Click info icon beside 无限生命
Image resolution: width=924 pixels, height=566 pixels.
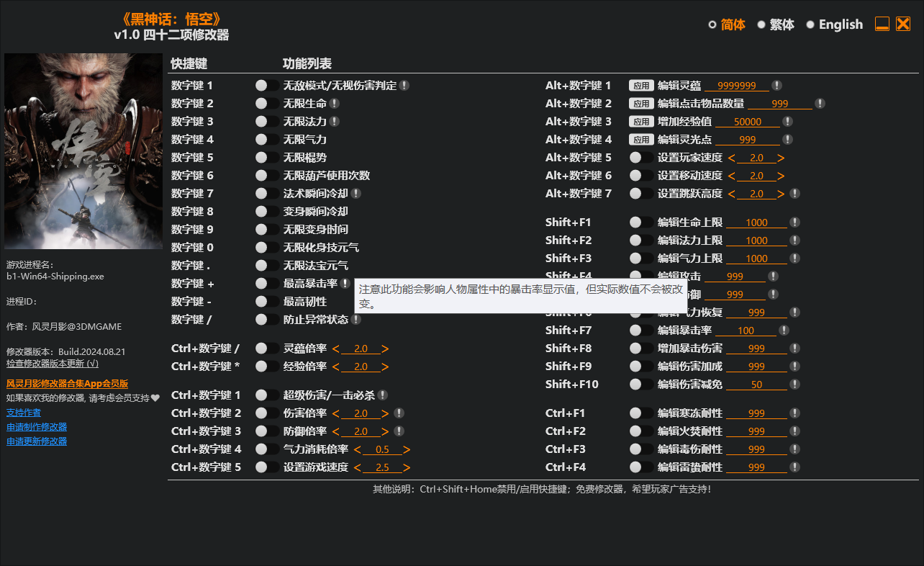pyautogui.click(x=334, y=104)
